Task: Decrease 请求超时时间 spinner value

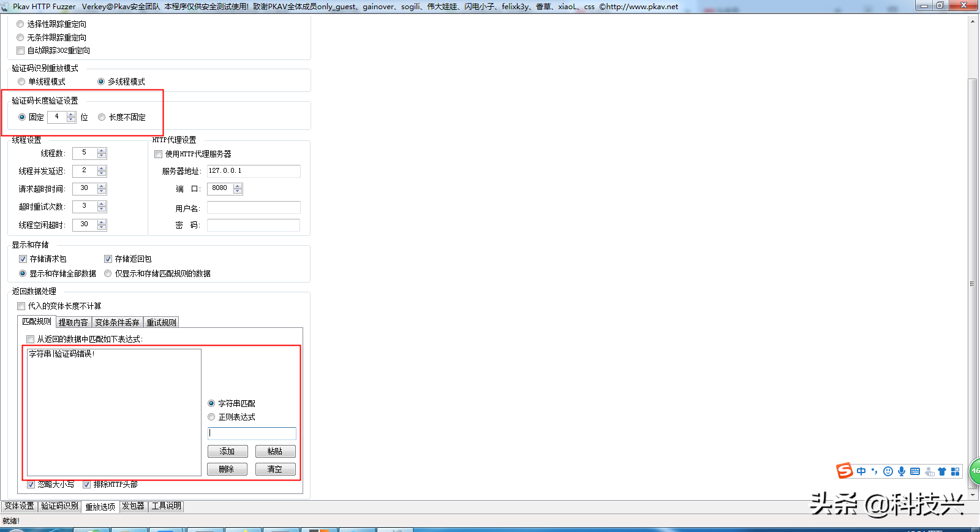Action: pyautogui.click(x=102, y=192)
